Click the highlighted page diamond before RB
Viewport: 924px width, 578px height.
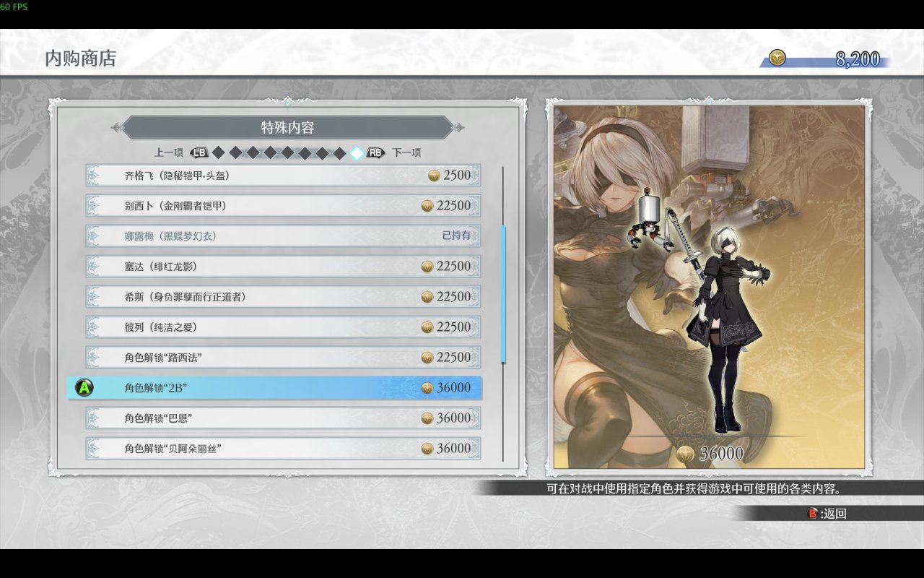click(357, 152)
